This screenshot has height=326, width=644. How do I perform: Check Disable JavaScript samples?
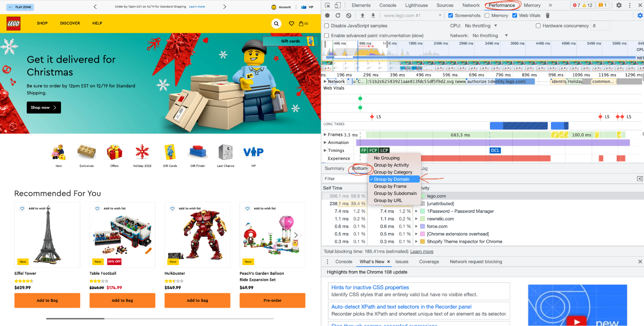pyautogui.click(x=327, y=26)
